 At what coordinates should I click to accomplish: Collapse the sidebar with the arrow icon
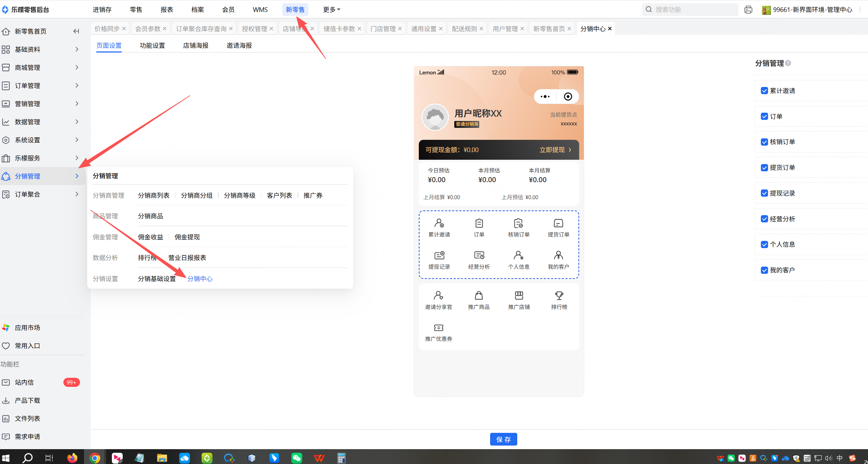76,31
